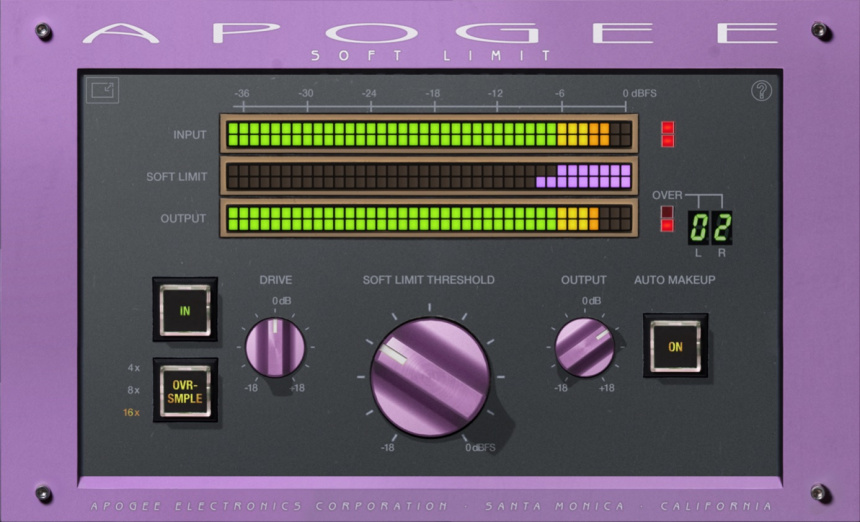Click the Output gain knob
The height and width of the screenshot is (522, 860).
tap(584, 347)
